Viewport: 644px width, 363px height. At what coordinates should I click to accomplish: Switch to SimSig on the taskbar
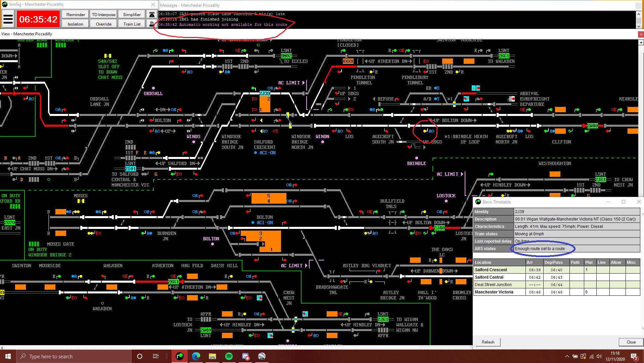coord(180,356)
